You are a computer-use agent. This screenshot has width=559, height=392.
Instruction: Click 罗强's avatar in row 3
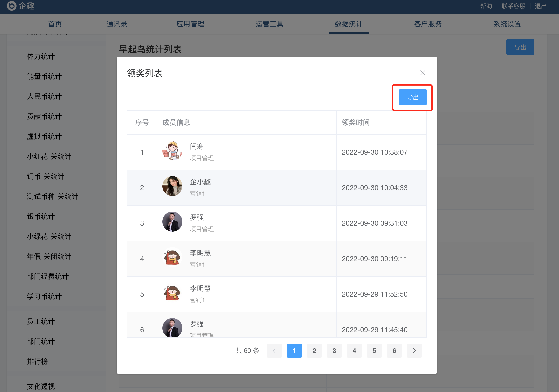point(172,222)
